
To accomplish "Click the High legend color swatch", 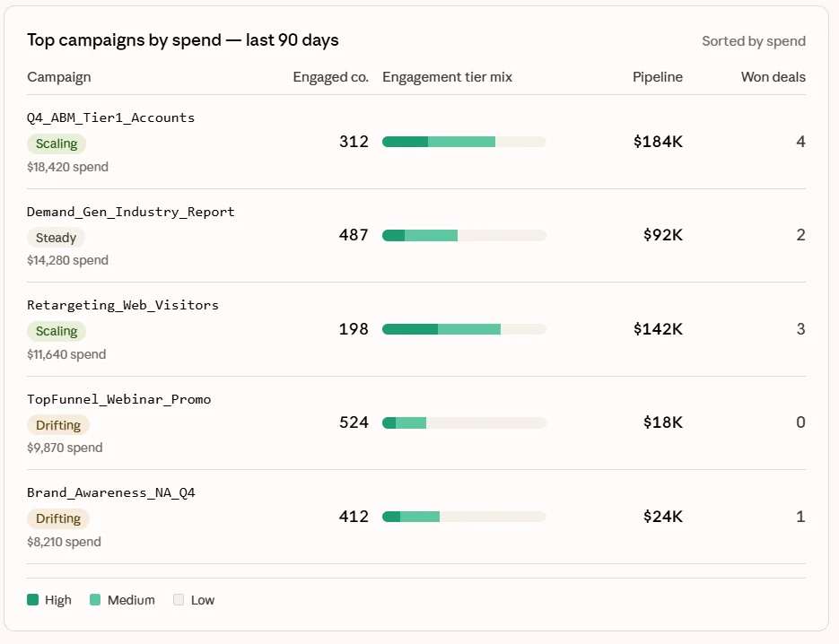I will [x=32, y=600].
